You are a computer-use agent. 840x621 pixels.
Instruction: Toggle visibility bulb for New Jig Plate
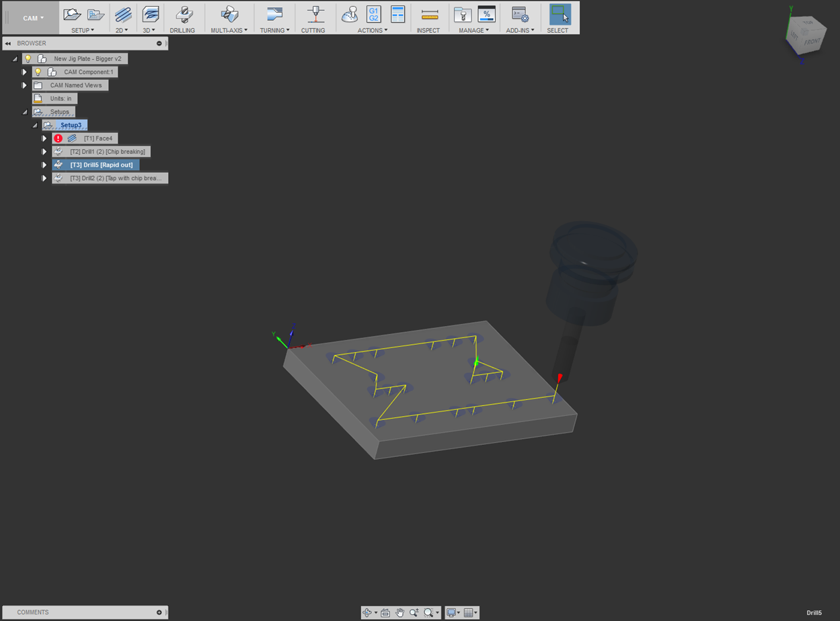[28, 58]
